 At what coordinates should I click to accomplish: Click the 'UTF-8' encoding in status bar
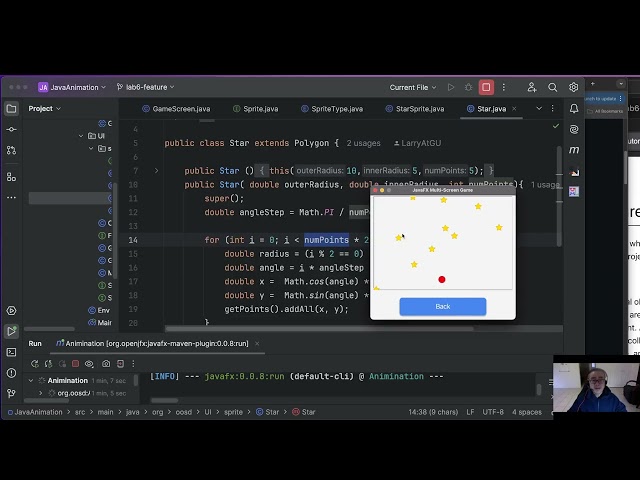(493, 412)
